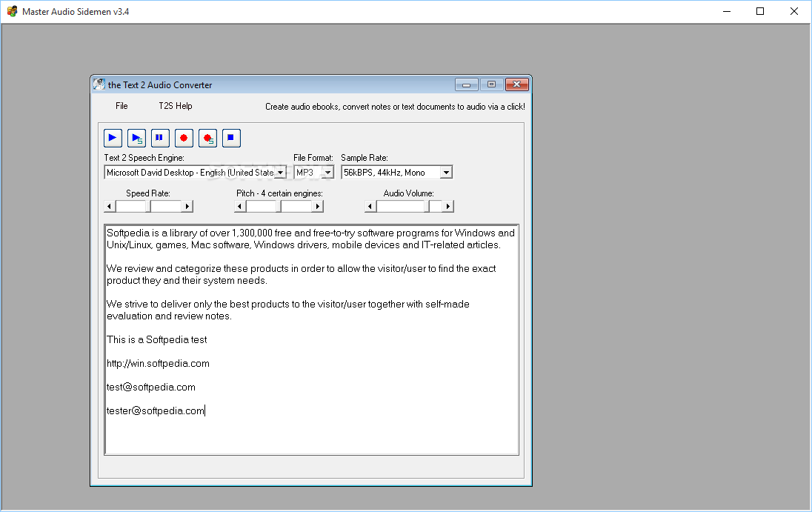Minimize the Master Audio Sidemen main window
This screenshot has height=512, width=812.
click(727, 11)
